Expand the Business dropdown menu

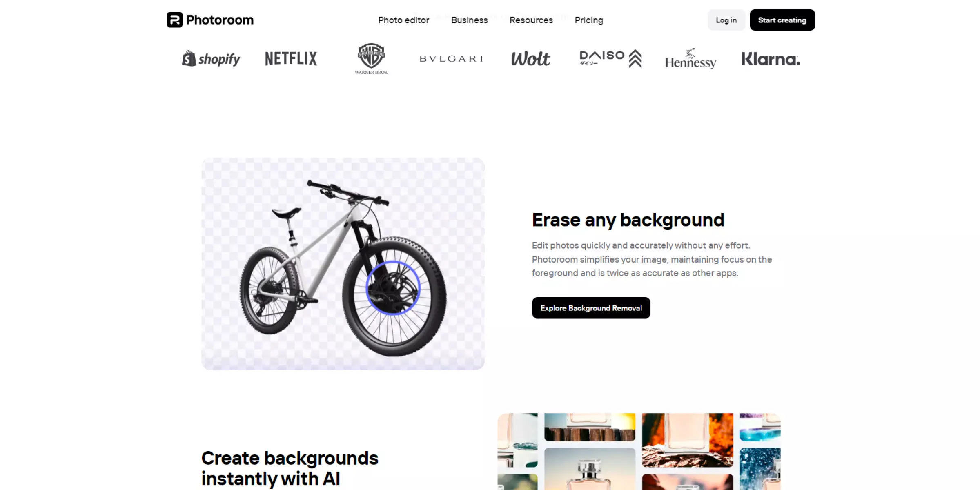(469, 20)
